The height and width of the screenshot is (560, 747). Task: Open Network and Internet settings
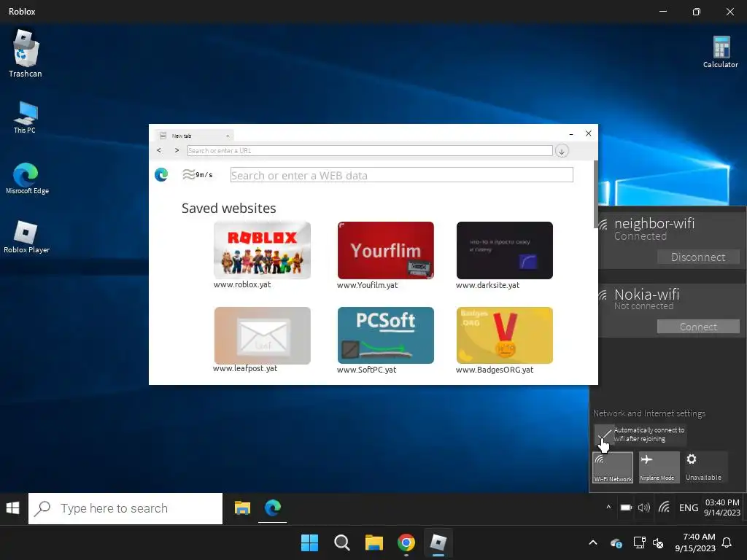649,413
